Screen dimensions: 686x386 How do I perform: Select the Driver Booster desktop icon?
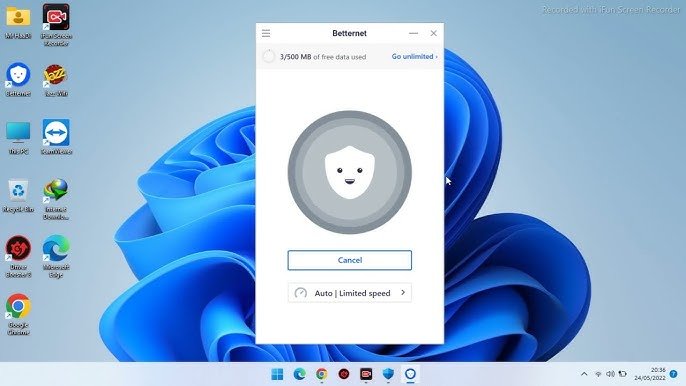(18, 256)
